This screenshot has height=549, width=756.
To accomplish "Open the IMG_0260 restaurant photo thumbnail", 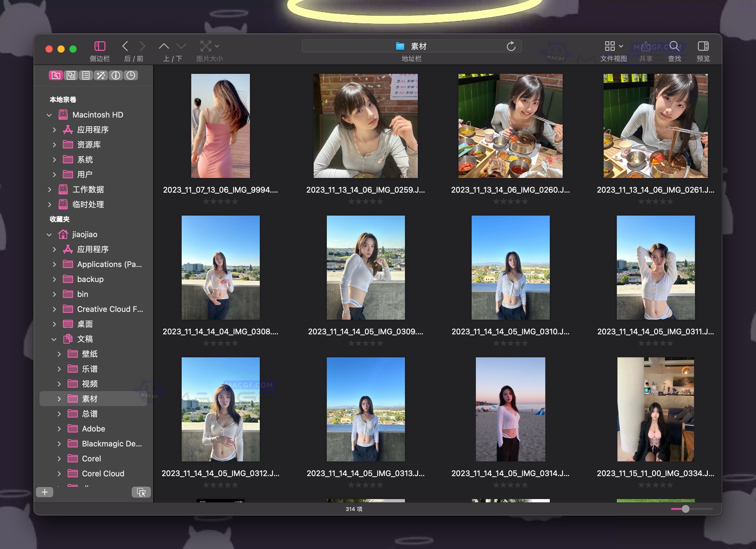I will 510,125.
